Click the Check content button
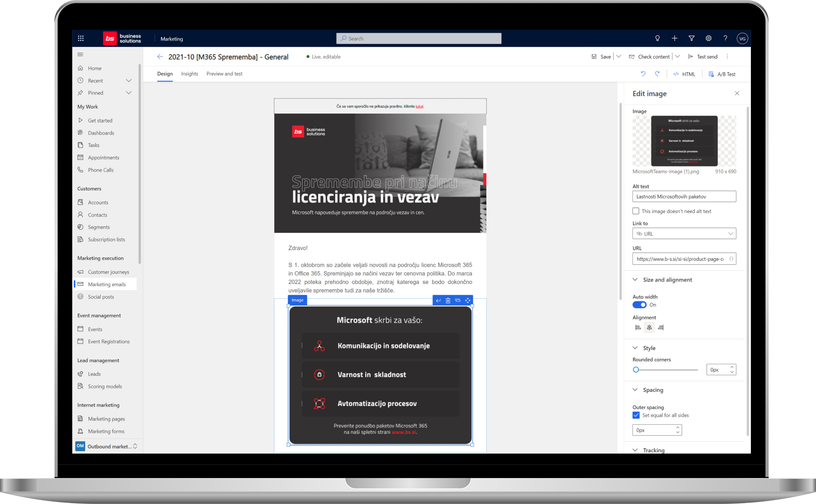Viewport: 816px width, 504px height. click(649, 56)
